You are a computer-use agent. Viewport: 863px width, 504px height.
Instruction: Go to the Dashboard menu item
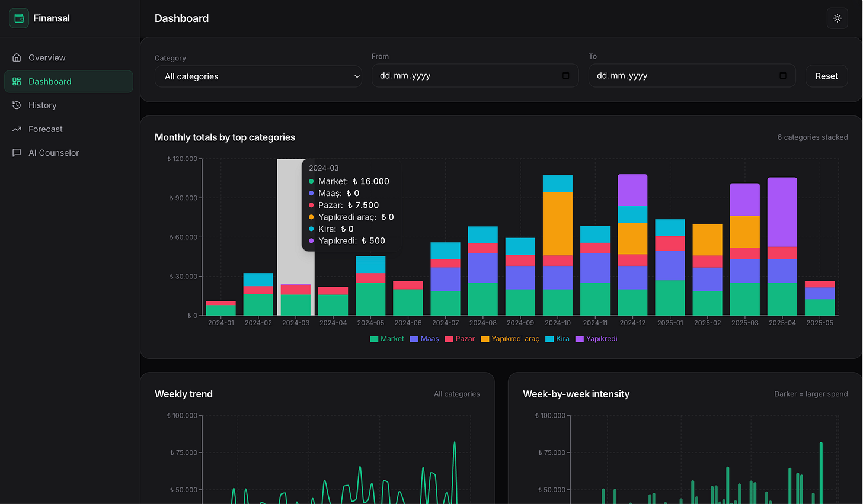point(69,81)
